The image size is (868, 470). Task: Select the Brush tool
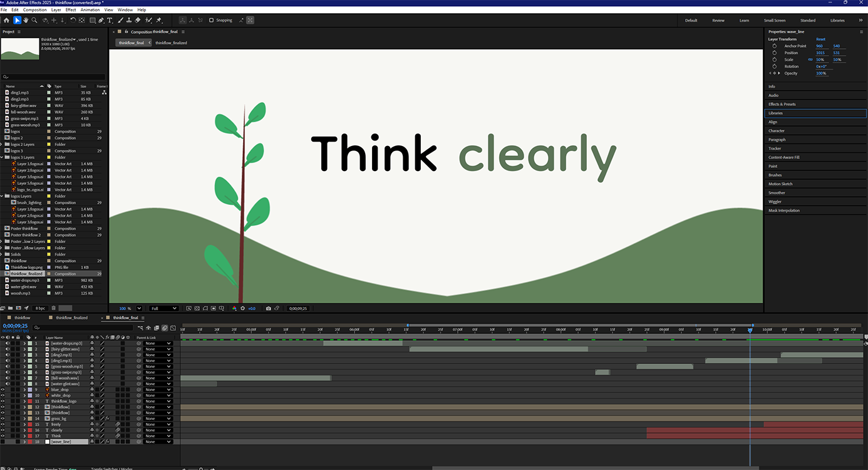pyautogui.click(x=120, y=20)
